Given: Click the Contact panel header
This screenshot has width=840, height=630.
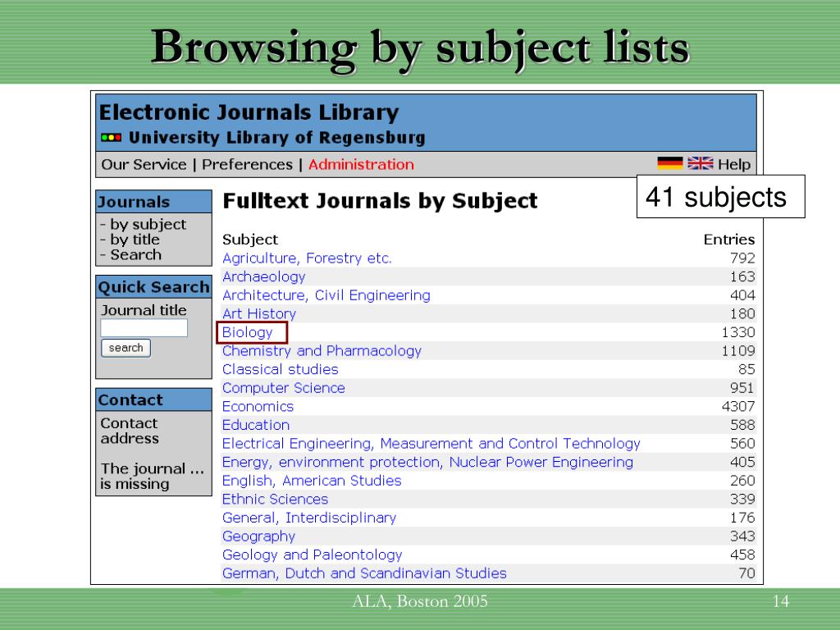Looking at the screenshot, I should coord(153,400).
